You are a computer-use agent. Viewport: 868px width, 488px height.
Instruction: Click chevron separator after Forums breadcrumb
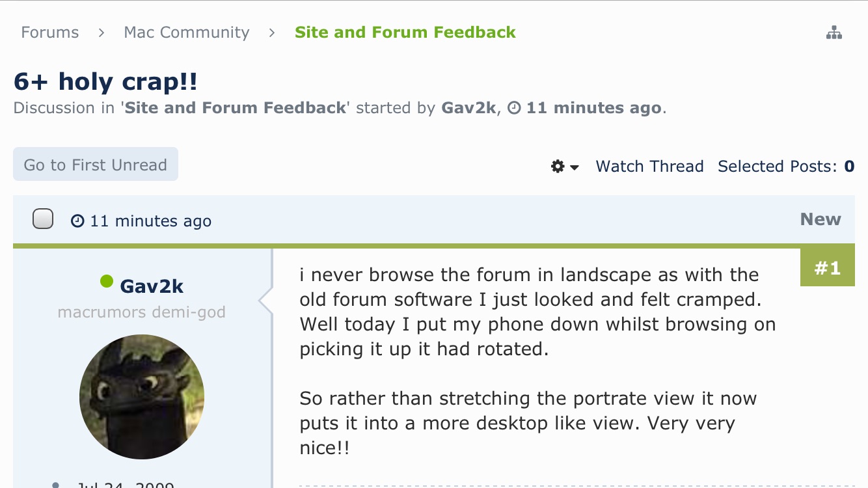tap(102, 33)
